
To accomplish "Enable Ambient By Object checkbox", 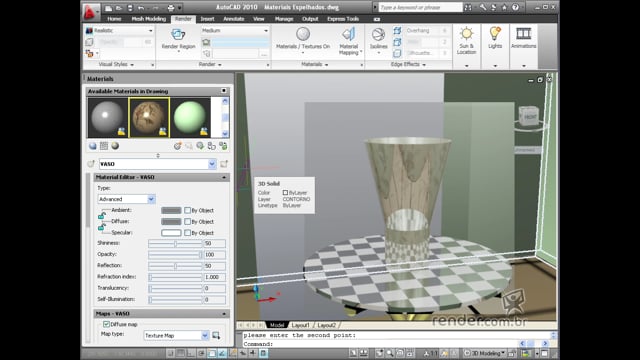I will click(x=187, y=210).
